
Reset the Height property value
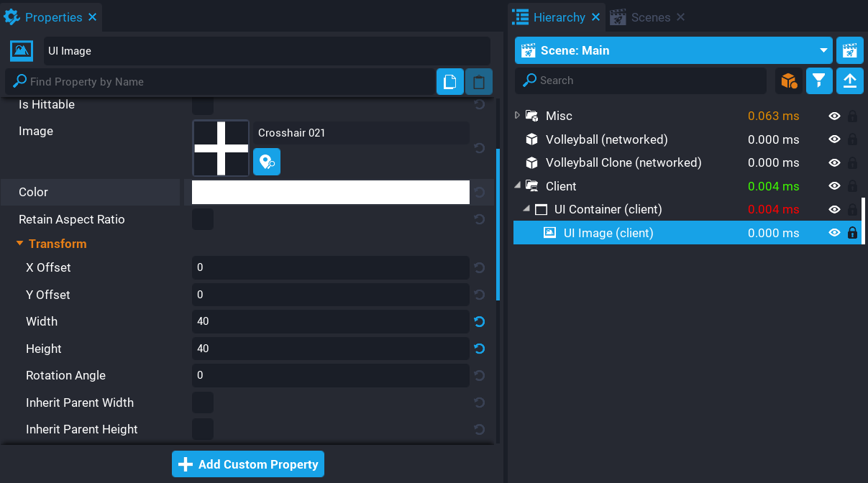pos(480,349)
